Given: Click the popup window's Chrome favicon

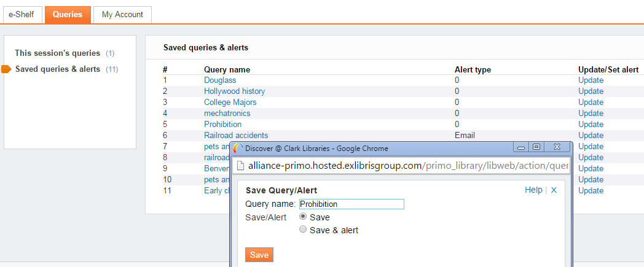Looking at the screenshot, I should pyautogui.click(x=238, y=148).
